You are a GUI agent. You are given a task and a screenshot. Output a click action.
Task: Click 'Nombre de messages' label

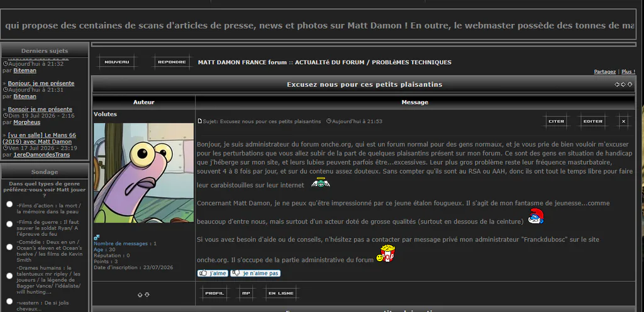coord(121,243)
